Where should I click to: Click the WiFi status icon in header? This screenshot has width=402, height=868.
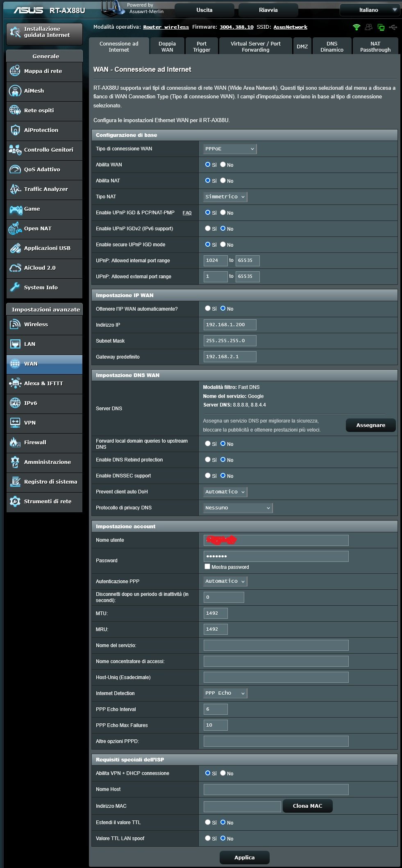pyautogui.click(x=357, y=27)
